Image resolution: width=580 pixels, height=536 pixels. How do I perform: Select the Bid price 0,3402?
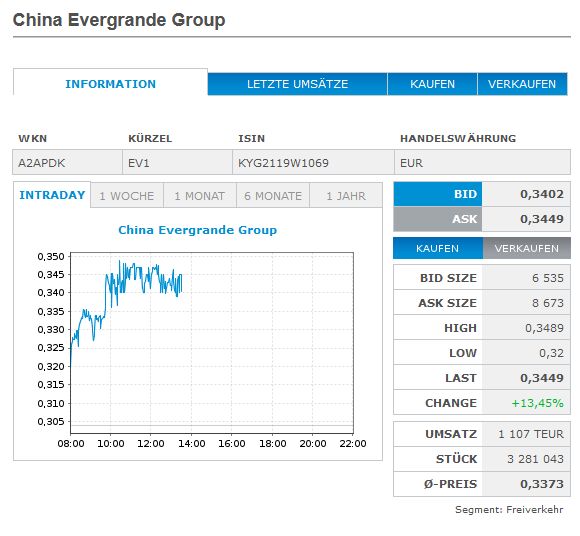pyautogui.click(x=542, y=194)
